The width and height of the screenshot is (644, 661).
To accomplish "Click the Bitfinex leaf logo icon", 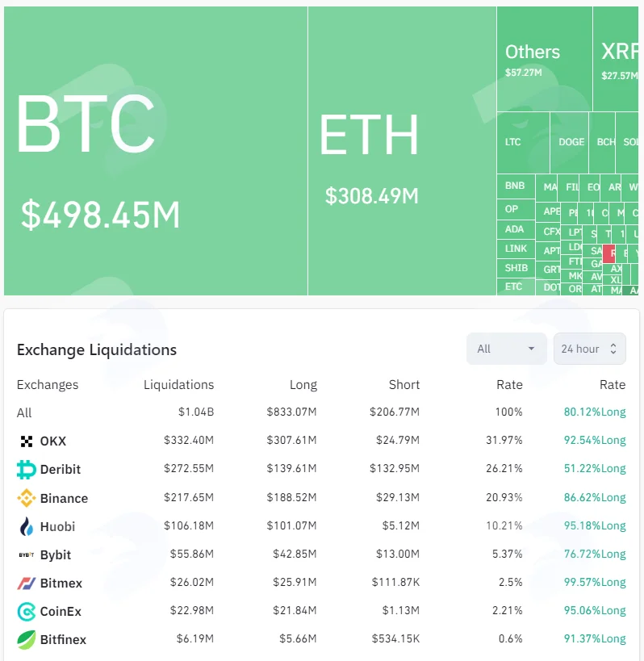I will coord(26,639).
